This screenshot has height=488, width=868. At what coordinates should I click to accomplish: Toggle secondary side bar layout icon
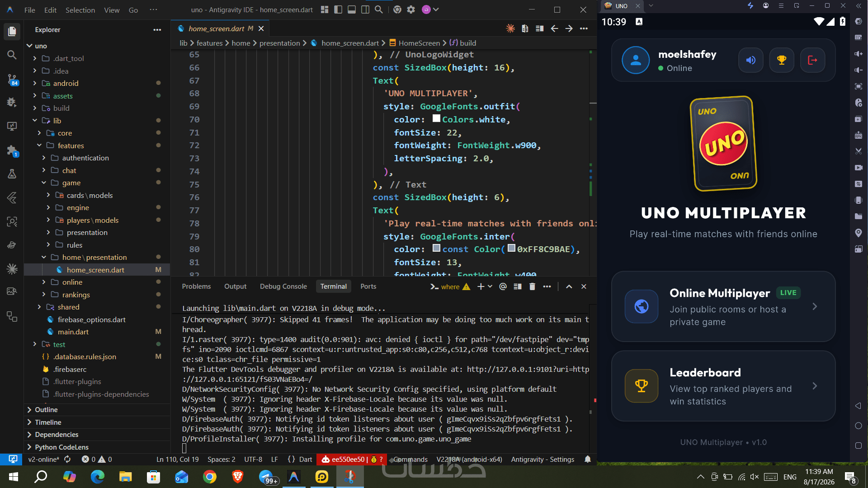pos(365,9)
